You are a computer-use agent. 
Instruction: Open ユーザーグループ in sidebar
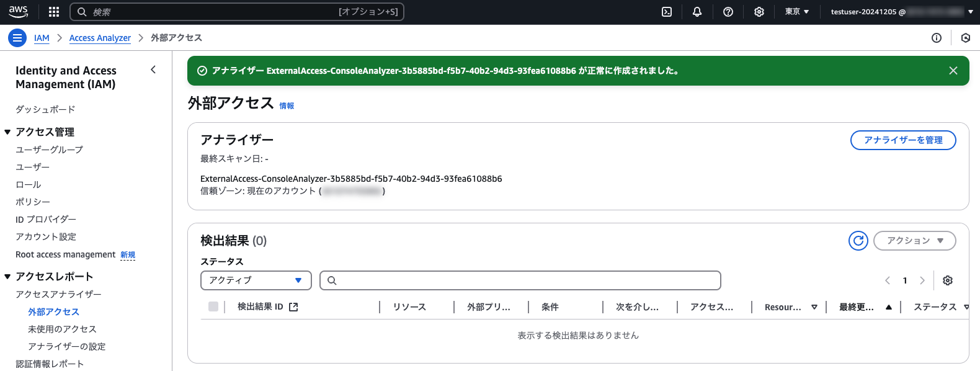tap(49, 150)
